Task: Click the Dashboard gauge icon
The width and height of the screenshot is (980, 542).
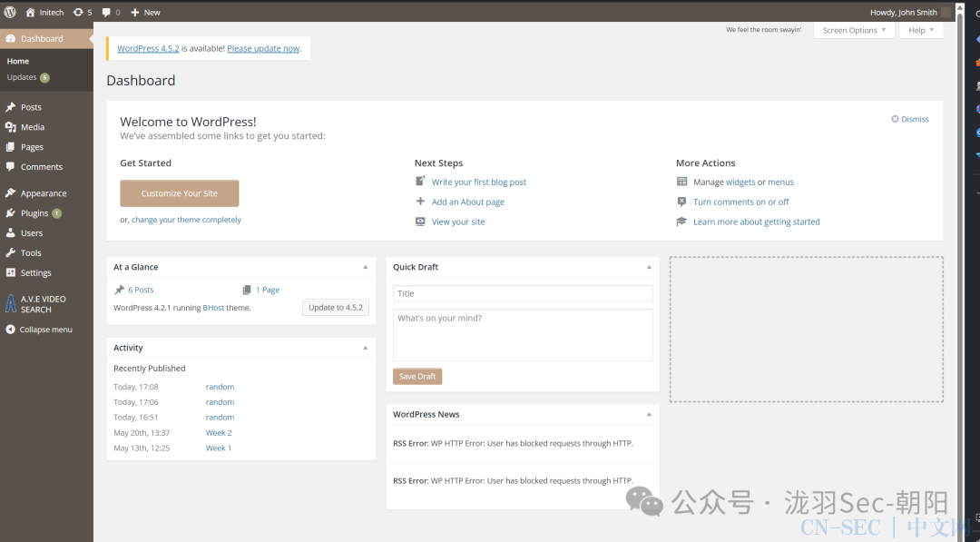Action: point(11,38)
